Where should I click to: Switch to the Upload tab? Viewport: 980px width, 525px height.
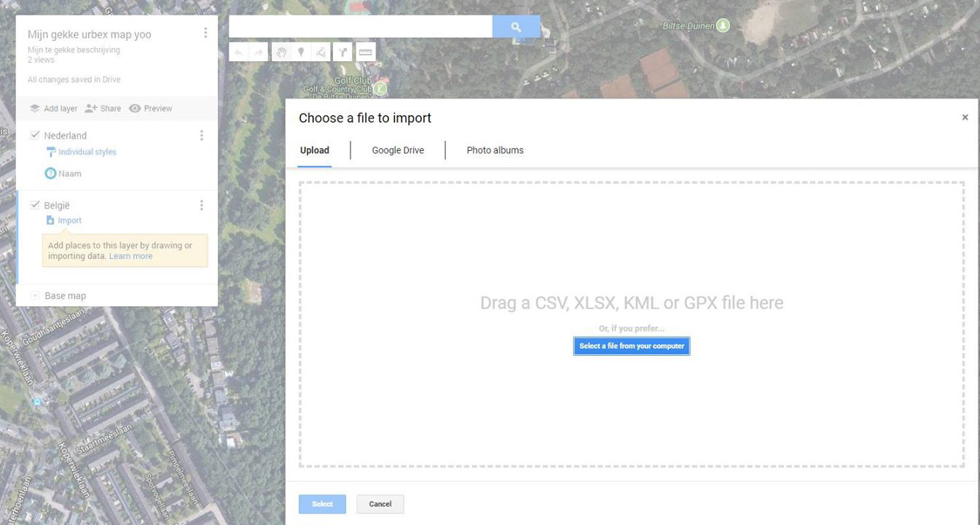(x=315, y=150)
